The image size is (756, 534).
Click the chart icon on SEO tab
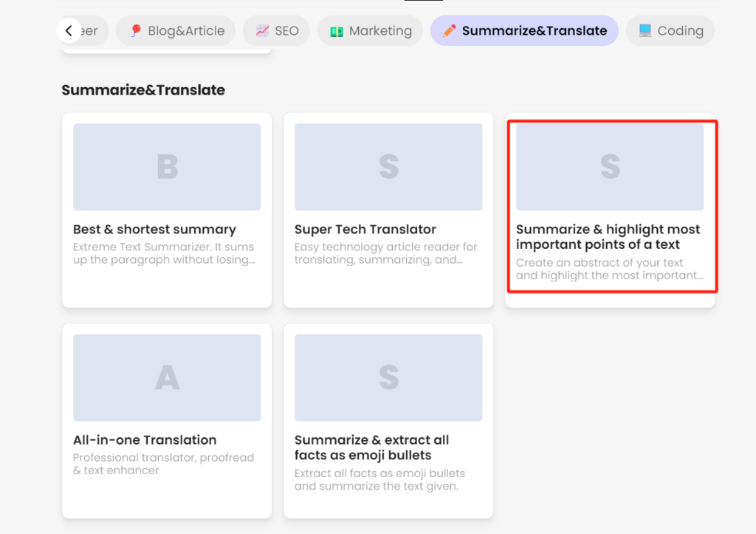point(262,30)
